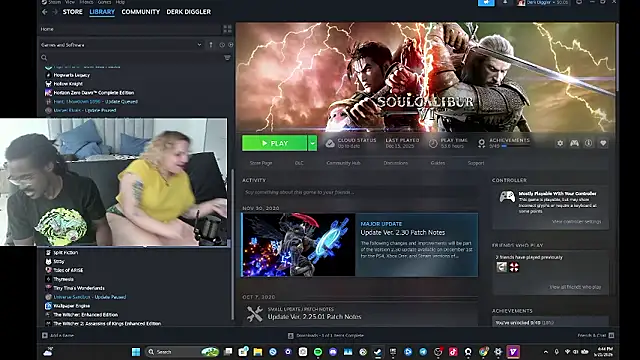The width and height of the screenshot is (640, 360).
Task: Click Add a Game
Action: pyautogui.click(x=58, y=336)
